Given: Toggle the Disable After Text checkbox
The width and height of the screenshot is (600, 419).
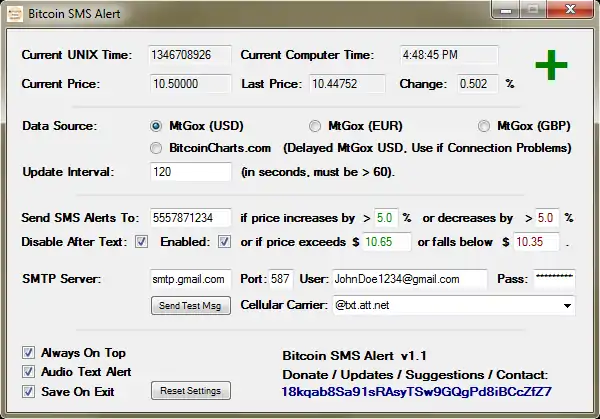Looking at the screenshot, I should [x=141, y=242].
